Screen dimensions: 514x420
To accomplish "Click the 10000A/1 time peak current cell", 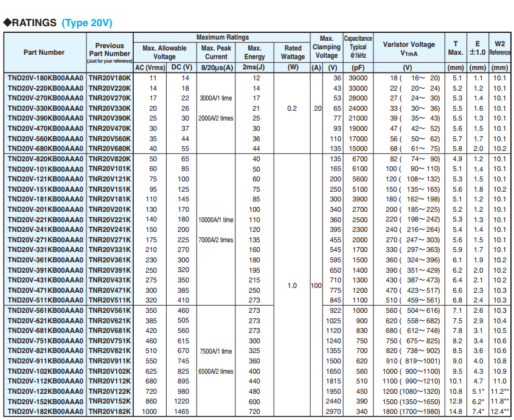I will pyautogui.click(x=216, y=220).
